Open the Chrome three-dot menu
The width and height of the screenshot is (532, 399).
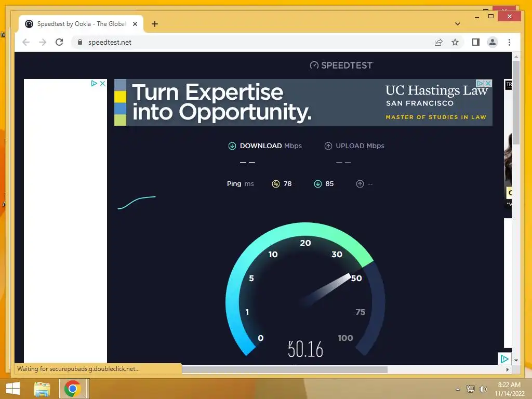click(x=509, y=42)
